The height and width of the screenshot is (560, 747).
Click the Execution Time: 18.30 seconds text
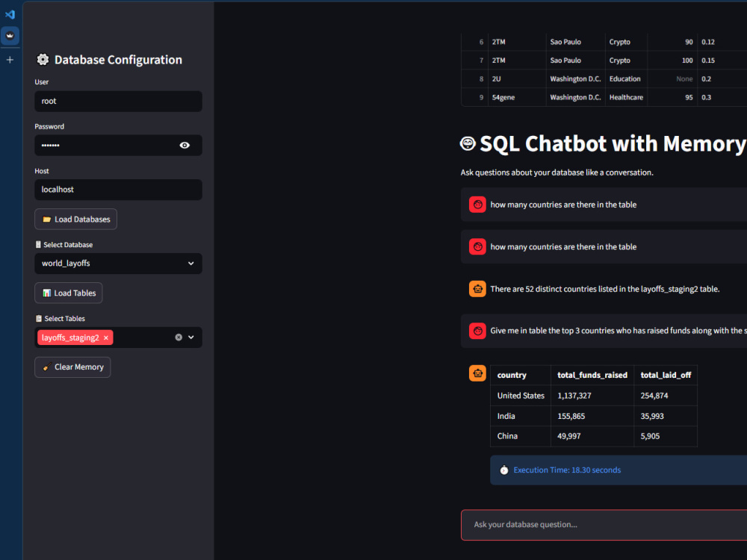point(567,470)
